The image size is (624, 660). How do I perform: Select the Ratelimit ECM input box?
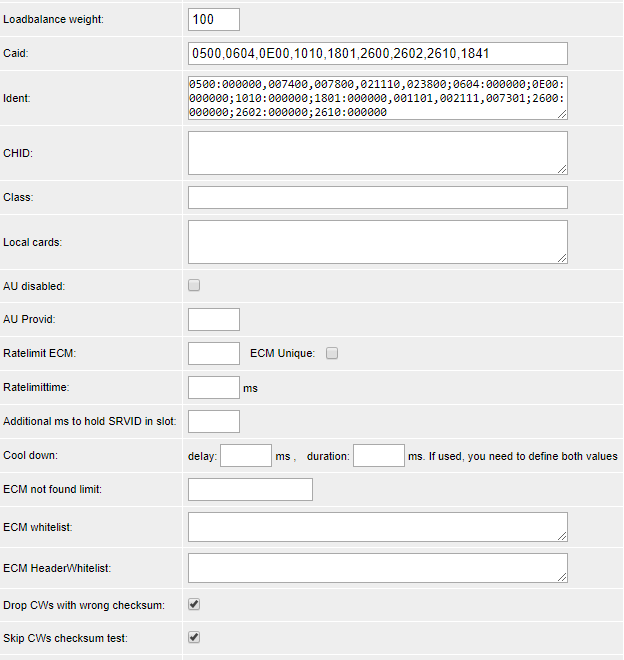[x=214, y=354]
